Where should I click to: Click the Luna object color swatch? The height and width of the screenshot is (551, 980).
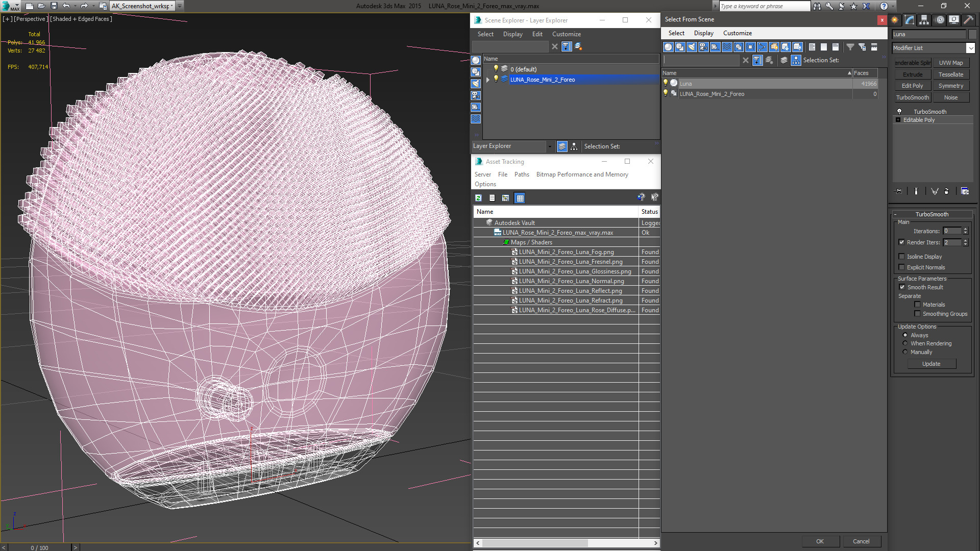point(972,34)
